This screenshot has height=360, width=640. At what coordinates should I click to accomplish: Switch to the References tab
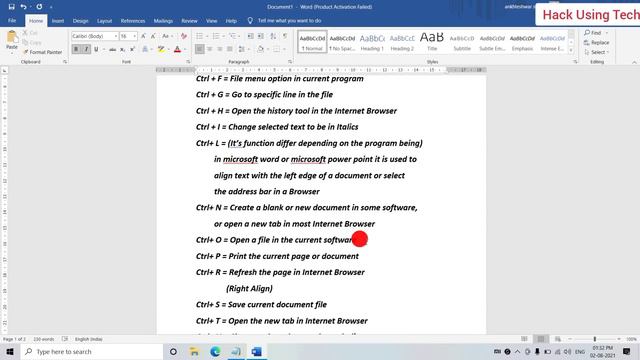click(x=133, y=21)
